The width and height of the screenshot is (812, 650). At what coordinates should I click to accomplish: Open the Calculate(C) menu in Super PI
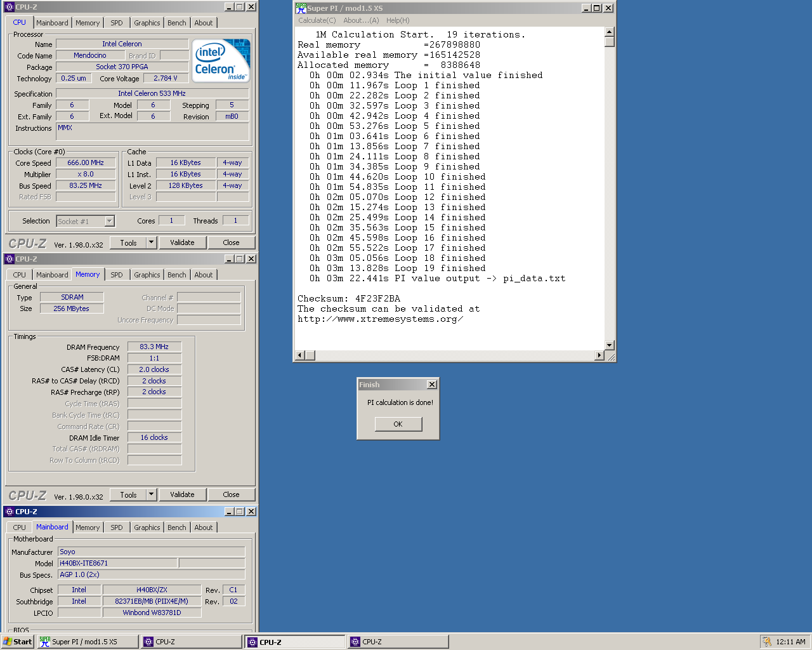(317, 20)
